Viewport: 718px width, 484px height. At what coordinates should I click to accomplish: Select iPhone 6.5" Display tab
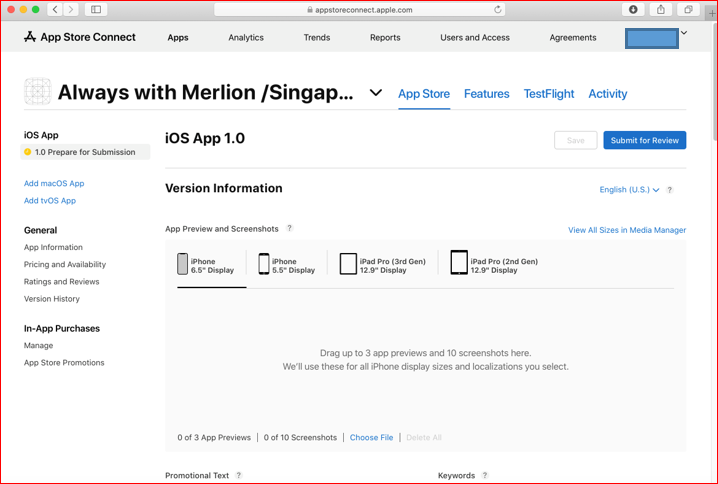point(206,265)
